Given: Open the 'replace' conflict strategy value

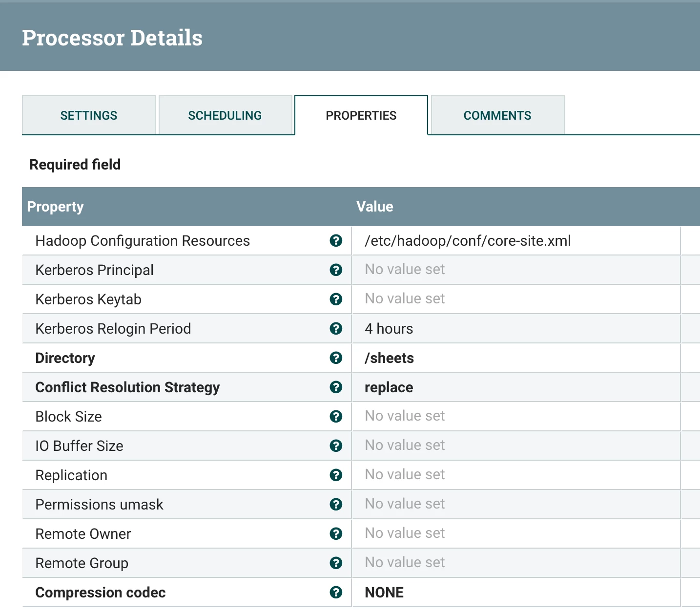Looking at the screenshot, I should [516, 387].
